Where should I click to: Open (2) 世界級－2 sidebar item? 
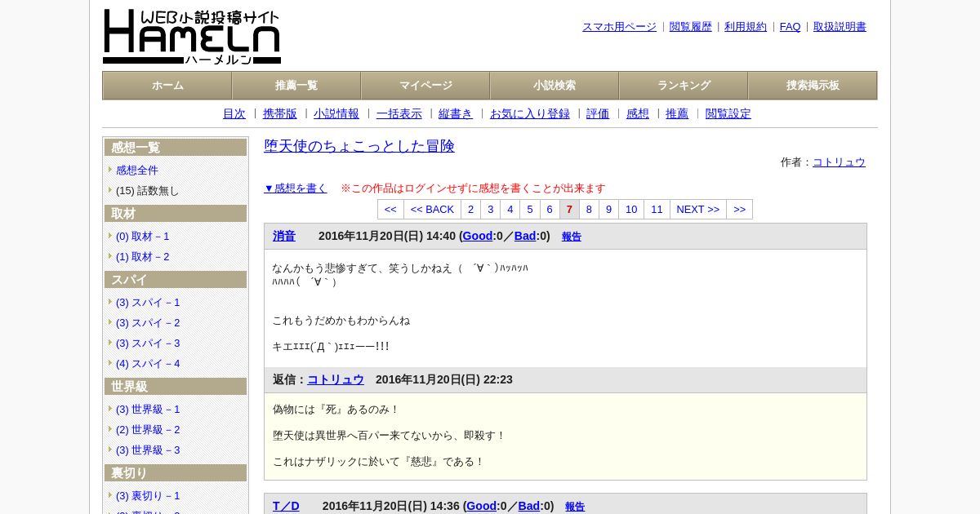tap(148, 430)
